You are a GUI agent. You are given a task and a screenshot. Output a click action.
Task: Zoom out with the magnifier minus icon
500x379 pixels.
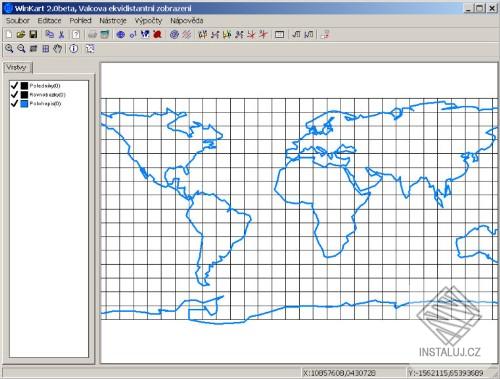tap(21, 49)
